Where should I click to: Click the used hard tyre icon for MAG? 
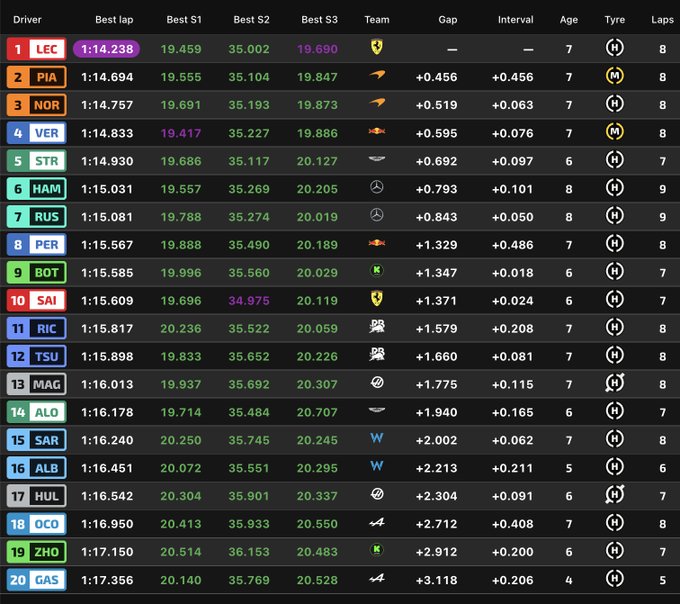point(615,383)
